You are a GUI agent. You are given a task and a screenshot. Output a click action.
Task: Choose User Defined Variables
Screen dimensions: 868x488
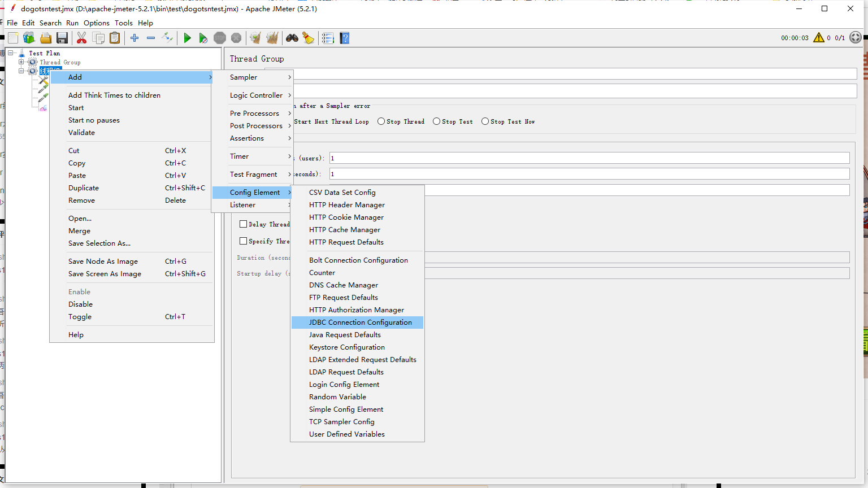357,434
